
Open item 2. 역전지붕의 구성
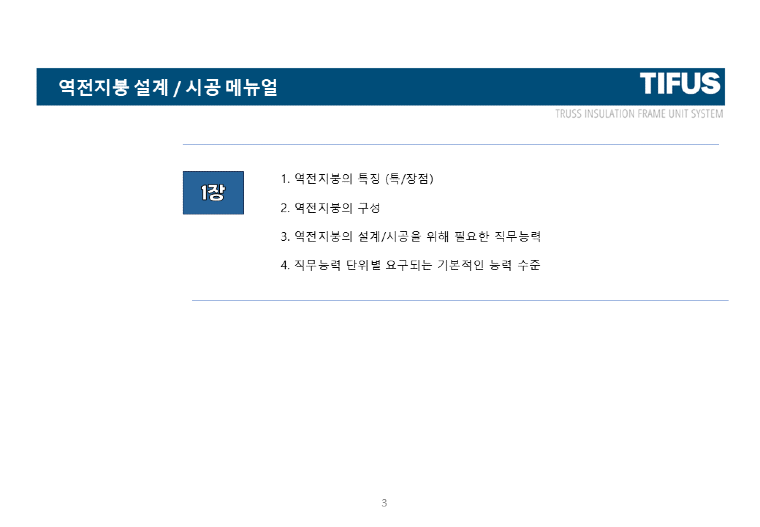(x=331, y=208)
